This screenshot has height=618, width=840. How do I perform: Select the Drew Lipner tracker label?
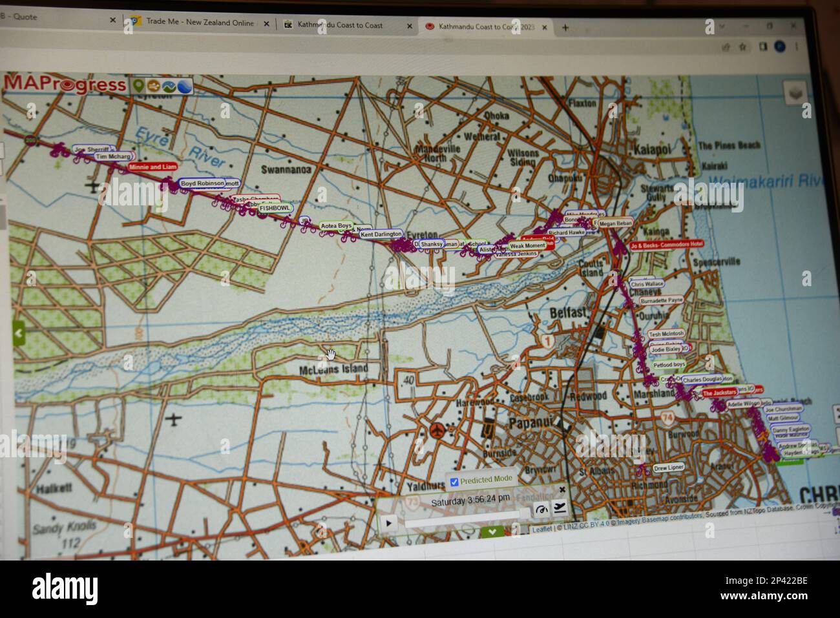click(x=669, y=468)
